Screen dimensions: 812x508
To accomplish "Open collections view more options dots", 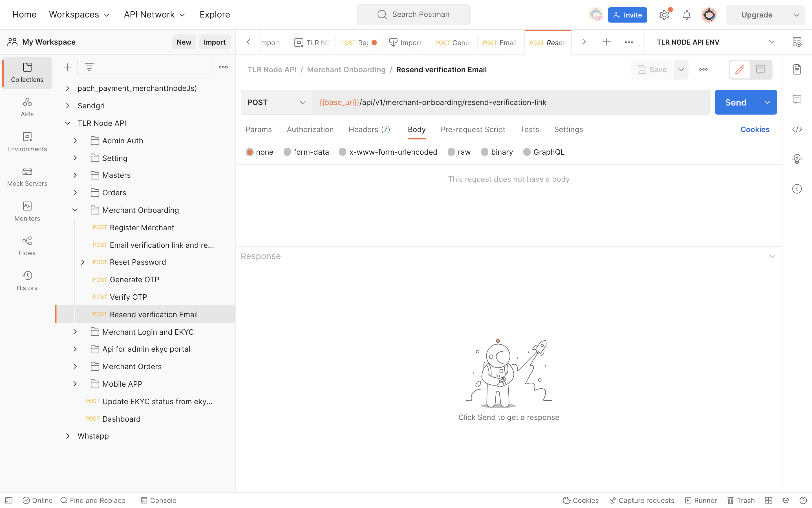I will pyautogui.click(x=223, y=67).
